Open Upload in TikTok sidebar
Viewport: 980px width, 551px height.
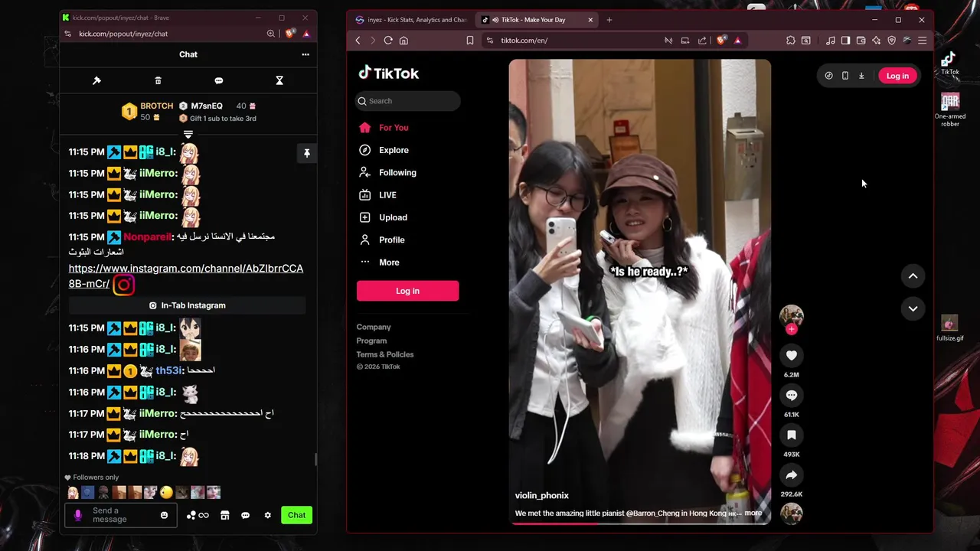click(x=393, y=217)
